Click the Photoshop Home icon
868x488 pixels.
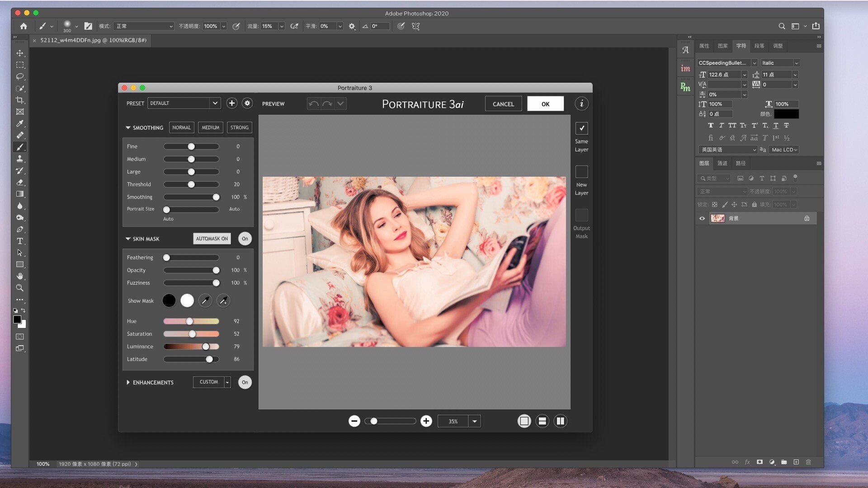(x=24, y=26)
